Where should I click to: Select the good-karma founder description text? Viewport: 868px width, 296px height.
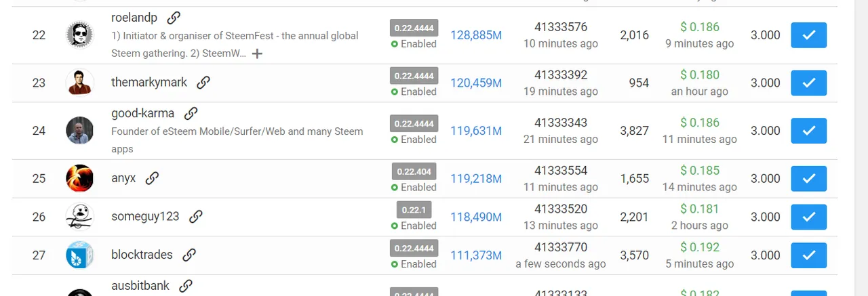click(x=237, y=140)
